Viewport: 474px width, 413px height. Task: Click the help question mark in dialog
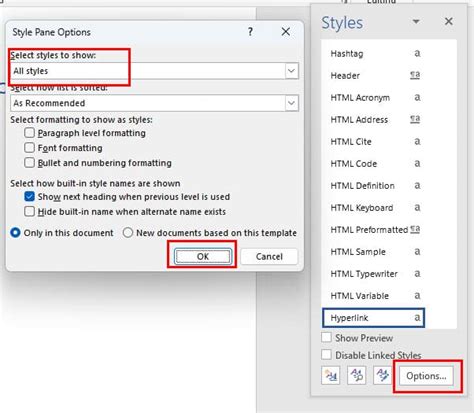point(250,32)
